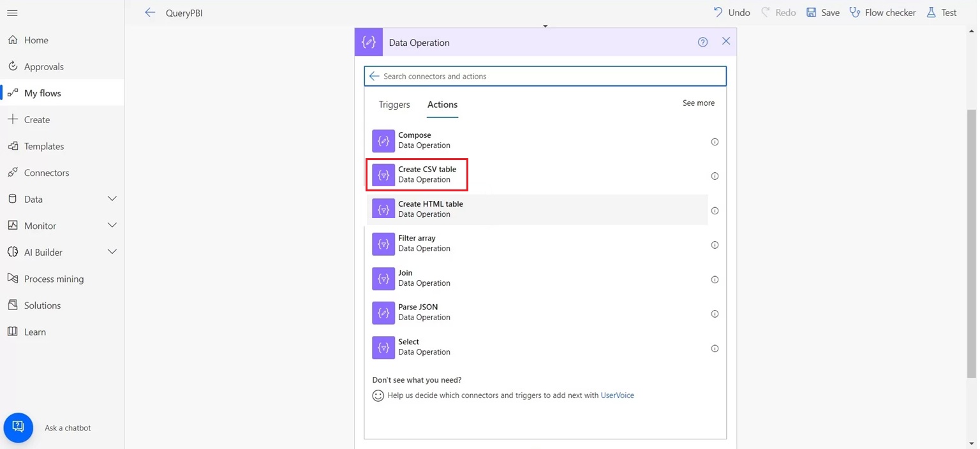Open Process mining in sidebar
The height and width of the screenshot is (449, 980).
pos(62,279)
